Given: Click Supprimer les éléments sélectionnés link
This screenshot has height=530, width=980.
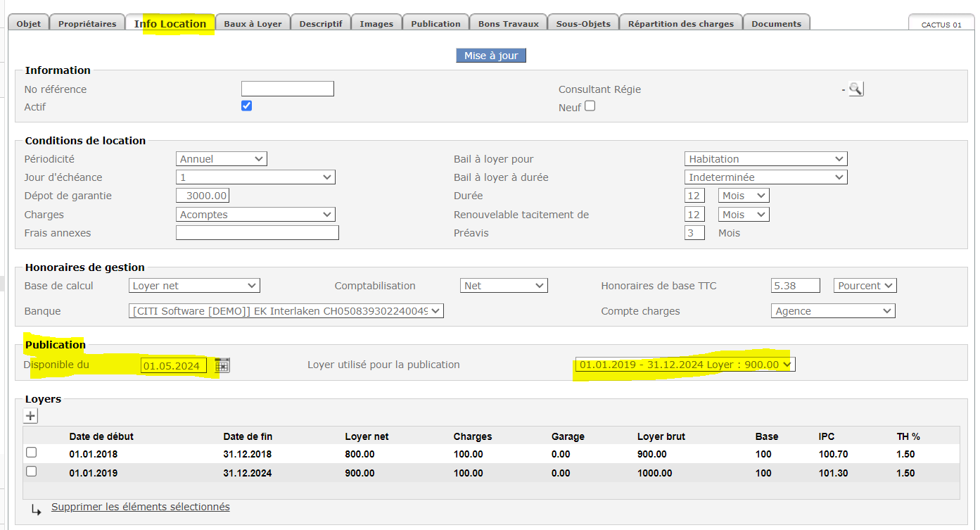Looking at the screenshot, I should pos(141,507).
